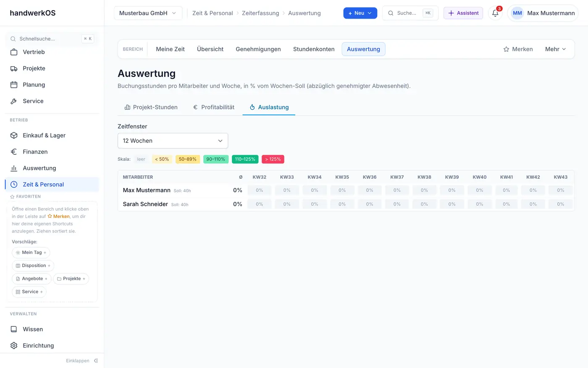
Task: Toggle the Merken star favorite
Action: click(518, 49)
